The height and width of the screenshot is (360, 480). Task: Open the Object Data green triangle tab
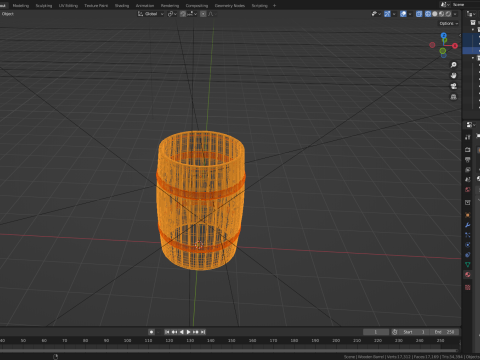click(x=468, y=264)
